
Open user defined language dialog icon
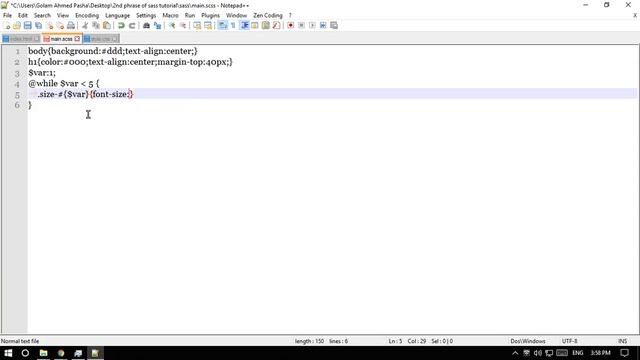255,25
